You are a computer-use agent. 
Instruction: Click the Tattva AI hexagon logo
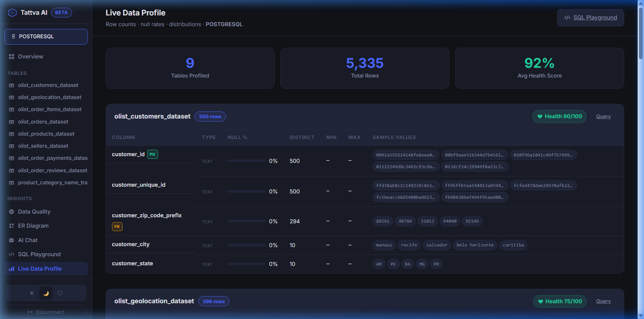(12, 12)
